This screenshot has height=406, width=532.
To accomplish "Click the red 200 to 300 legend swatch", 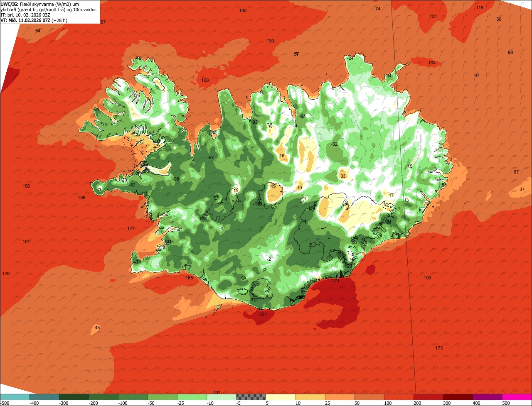I will coord(429,397).
